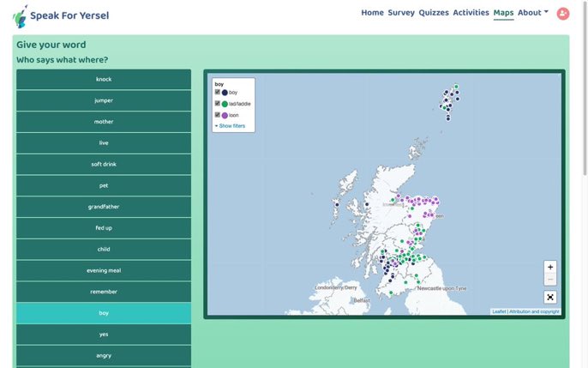The width and height of the screenshot is (588, 368).
Task: Uncheck the lad/laddie legend checkbox
Action: tap(218, 103)
